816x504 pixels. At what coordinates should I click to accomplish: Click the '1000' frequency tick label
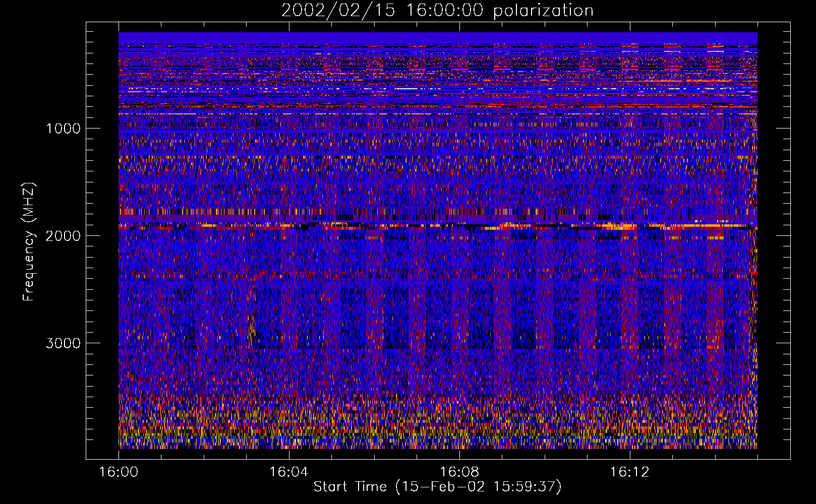pyautogui.click(x=63, y=129)
